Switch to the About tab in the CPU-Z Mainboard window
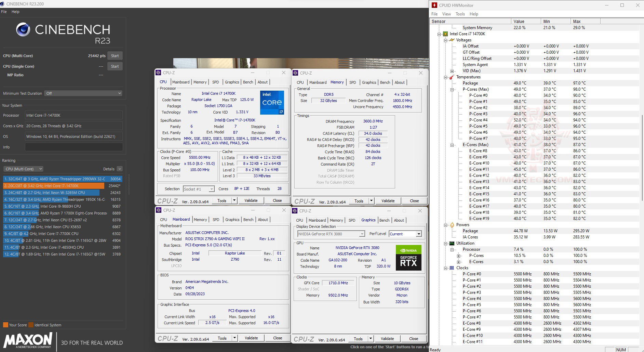Image resolution: width=644 pixels, height=352 pixels. (263, 220)
